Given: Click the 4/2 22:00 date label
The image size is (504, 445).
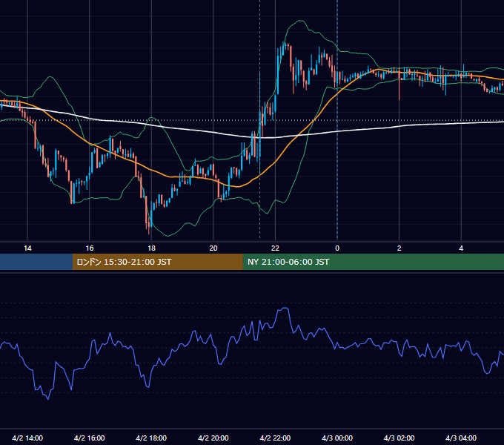Looking at the screenshot, I should pyautogui.click(x=275, y=438).
